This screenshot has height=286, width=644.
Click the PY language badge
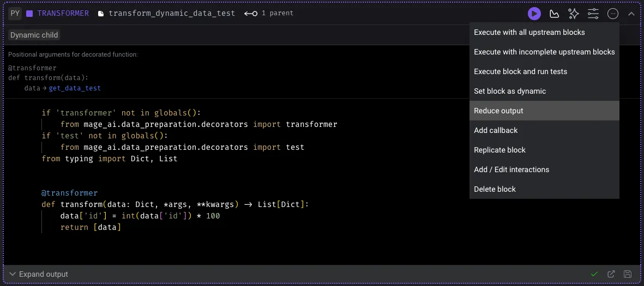point(15,13)
